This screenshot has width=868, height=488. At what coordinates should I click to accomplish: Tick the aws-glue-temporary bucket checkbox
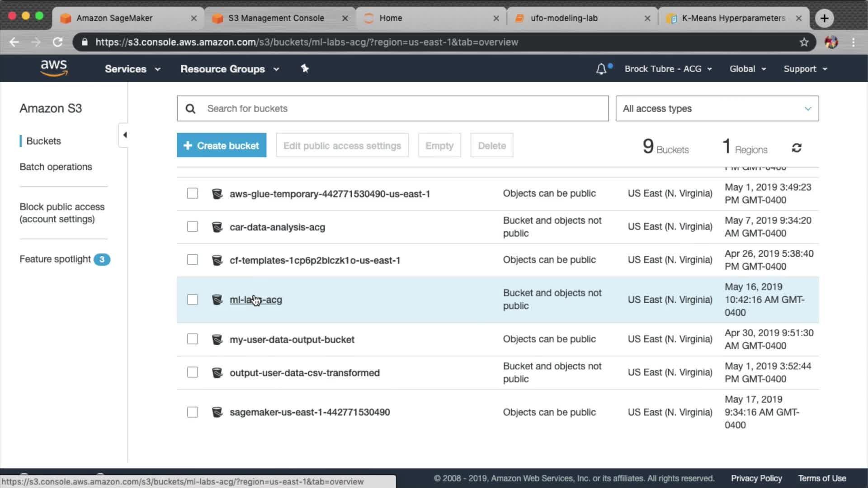[x=193, y=193]
